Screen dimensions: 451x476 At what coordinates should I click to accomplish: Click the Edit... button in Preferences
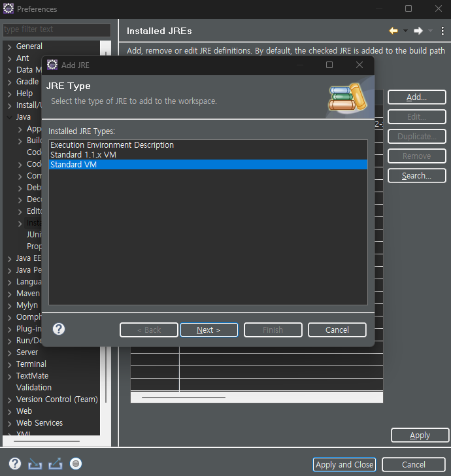point(417,117)
